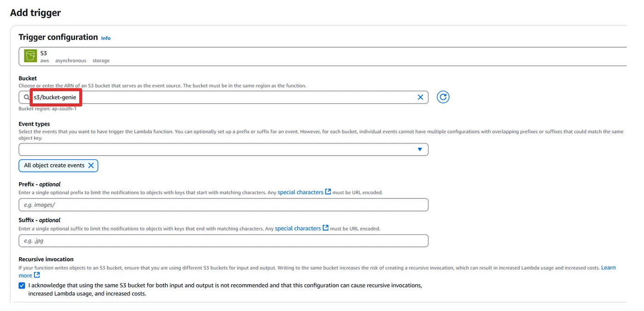Remove the All object create events chip

(x=91, y=166)
